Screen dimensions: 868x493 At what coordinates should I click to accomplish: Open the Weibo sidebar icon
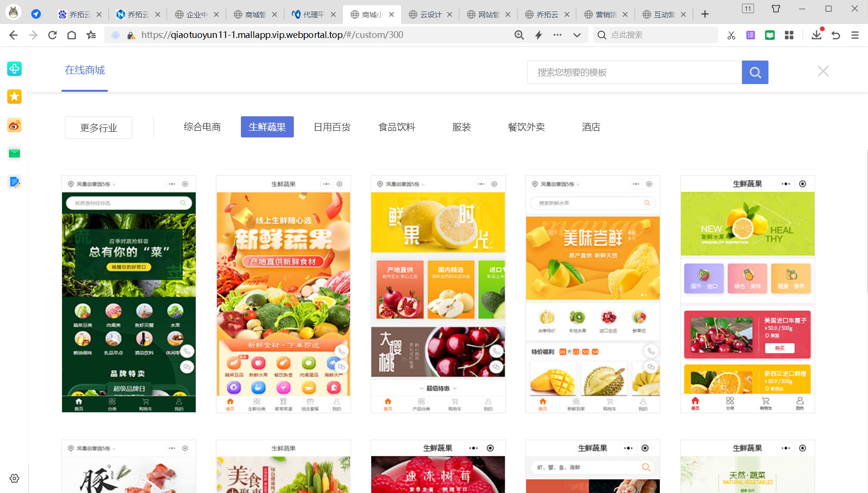pyautogui.click(x=14, y=126)
